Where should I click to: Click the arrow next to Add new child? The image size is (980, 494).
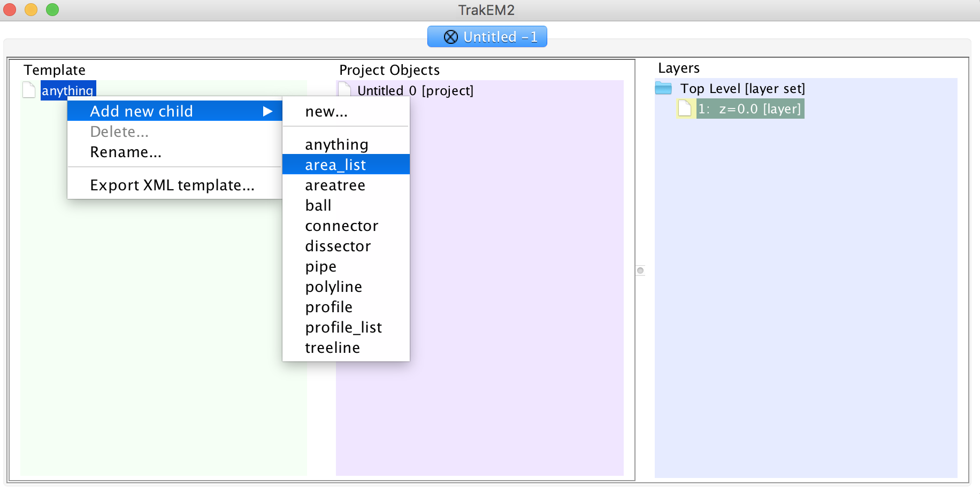pyautogui.click(x=267, y=111)
